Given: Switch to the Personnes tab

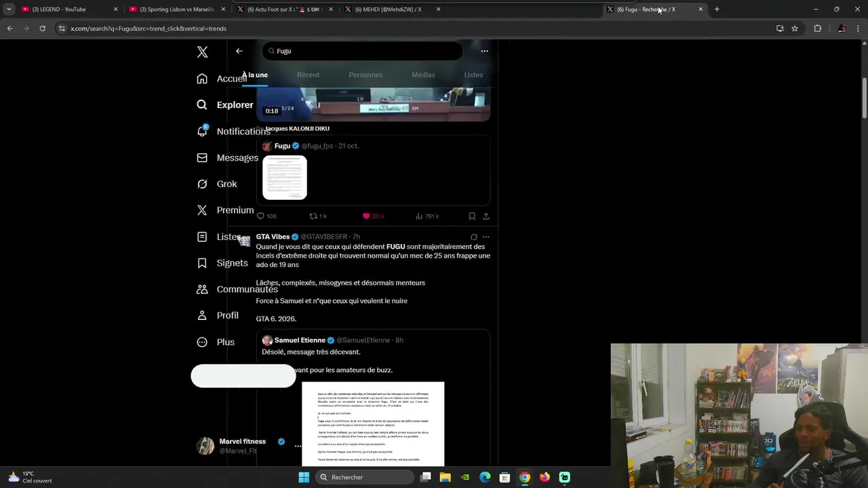Looking at the screenshot, I should point(366,75).
